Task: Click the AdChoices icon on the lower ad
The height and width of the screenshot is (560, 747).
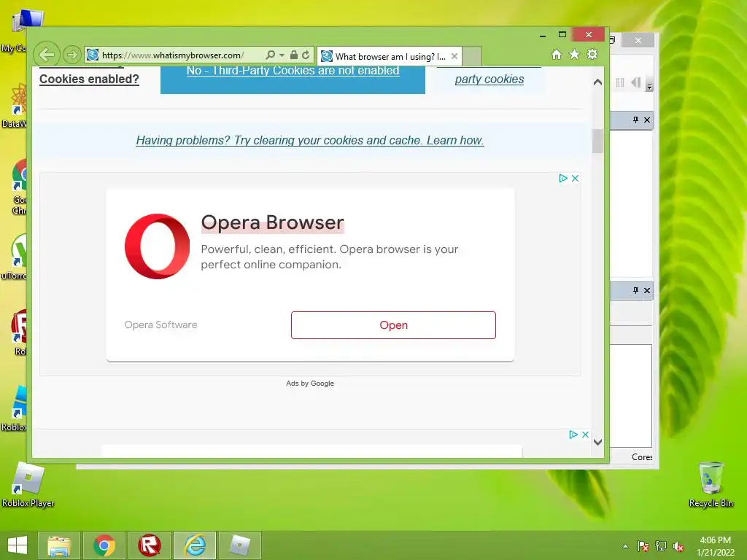Action: pos(573,435)
